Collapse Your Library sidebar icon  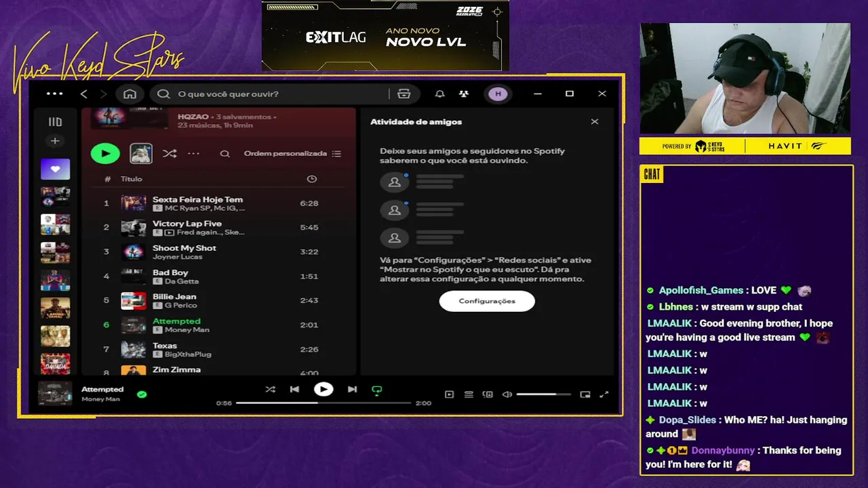[55, 122]
